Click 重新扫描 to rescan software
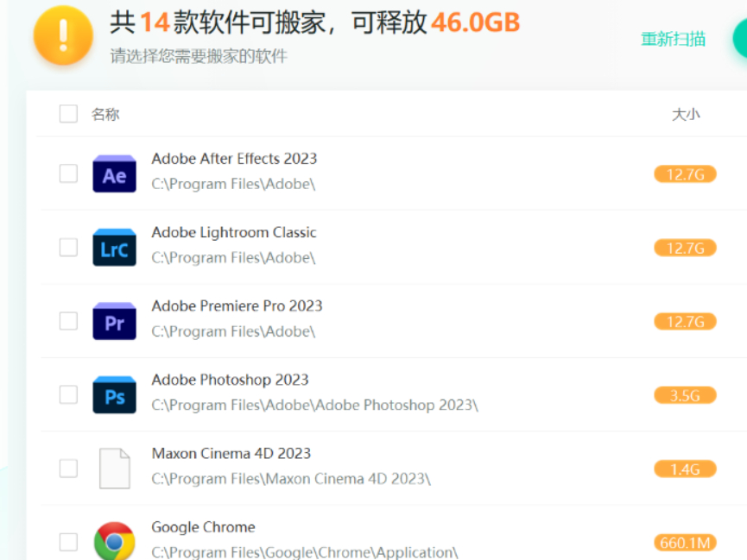 click(673, 39)
